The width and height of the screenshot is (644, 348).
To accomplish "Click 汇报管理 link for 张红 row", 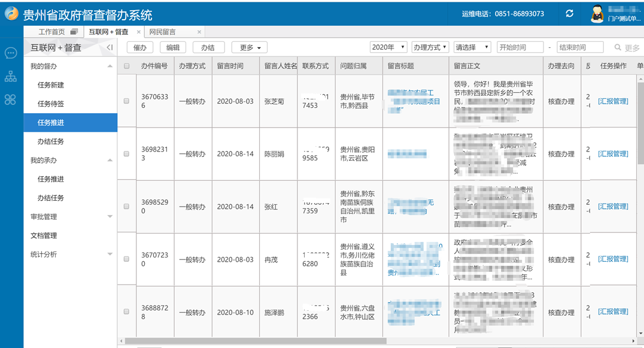I will [x=613, y=206].
